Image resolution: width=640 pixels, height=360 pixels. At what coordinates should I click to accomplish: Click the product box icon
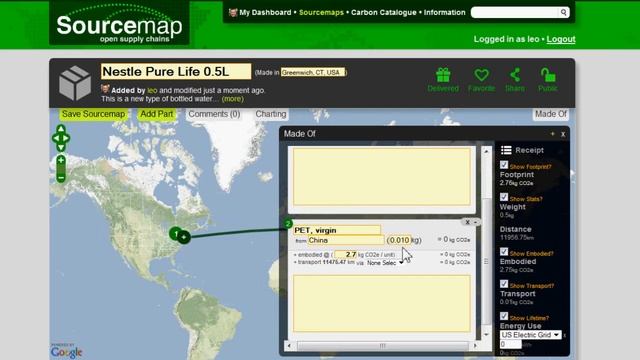(x=75, y=83)
